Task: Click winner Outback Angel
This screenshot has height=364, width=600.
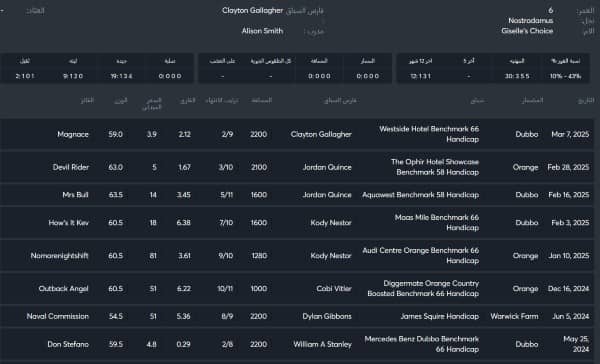Action: click(x=64, y=289)
